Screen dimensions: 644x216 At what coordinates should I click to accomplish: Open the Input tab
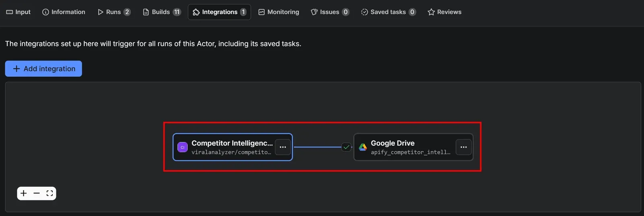click(x=19, y=12)
